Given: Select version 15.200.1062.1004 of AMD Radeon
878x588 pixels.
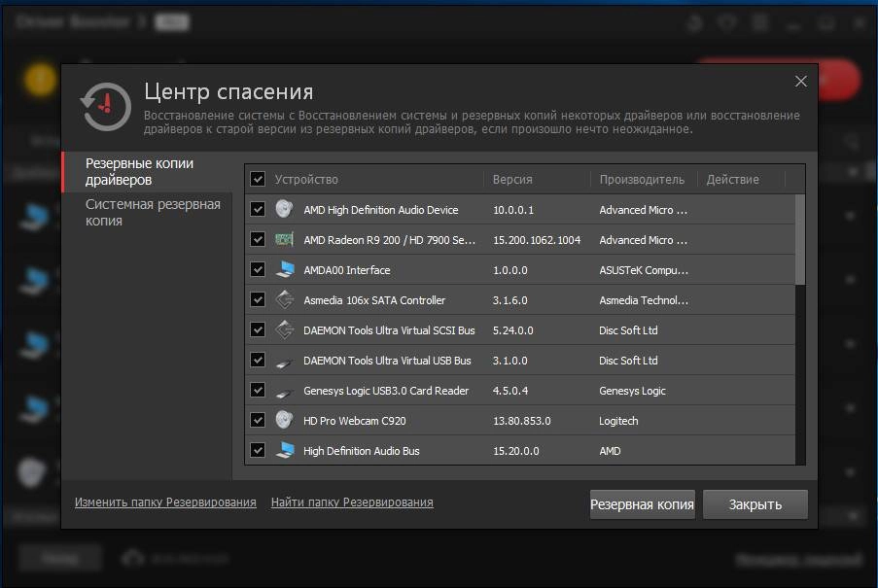Looking at the screenshot, I should 537,240.
